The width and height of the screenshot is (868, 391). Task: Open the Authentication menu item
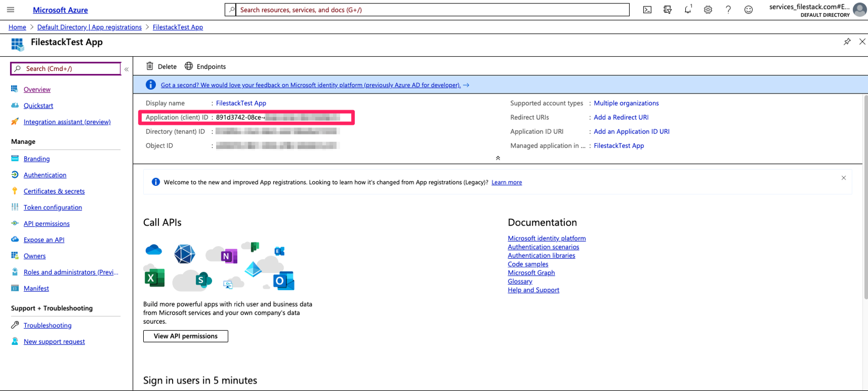[x=45, y=175]
